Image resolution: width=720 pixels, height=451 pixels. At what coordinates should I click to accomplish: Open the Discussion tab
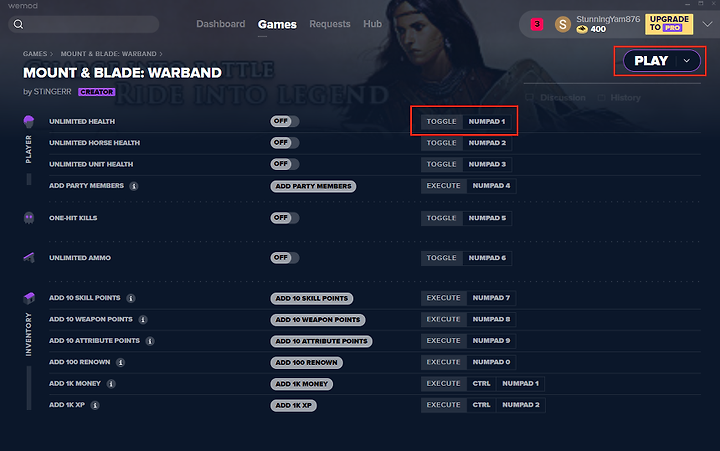556,98
